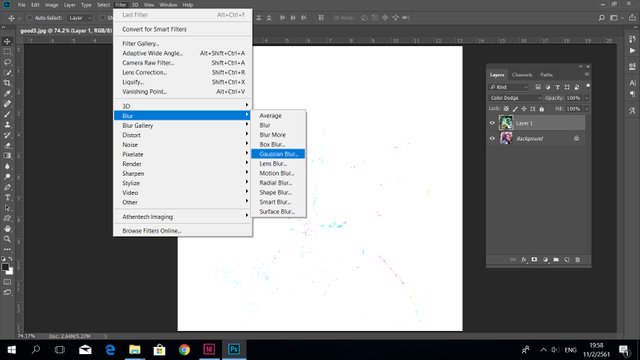Select the Hand tool
Viewport: 640px width, 360px height.
(7, 229)
